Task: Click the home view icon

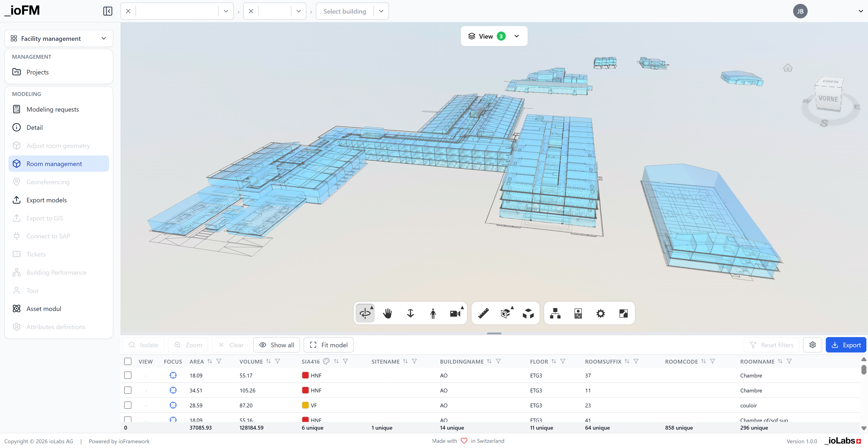Action: coord(787,68)
